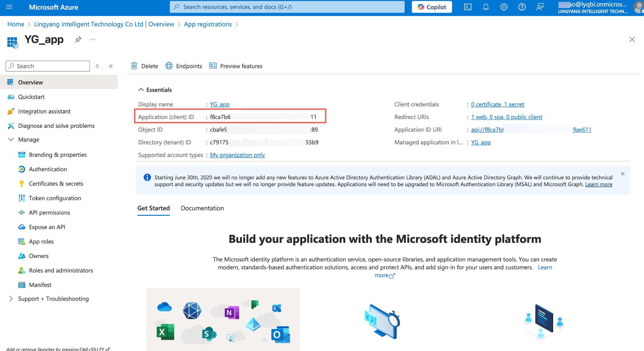Viewport: 644px width, 351px height.
Task: Open the hamburger portal menu
Action: pos(9,7)
